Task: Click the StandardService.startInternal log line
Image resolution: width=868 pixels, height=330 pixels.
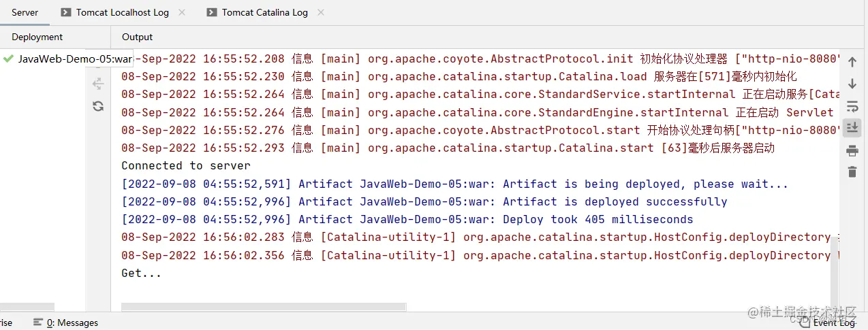Action: (x=480, y=94)
